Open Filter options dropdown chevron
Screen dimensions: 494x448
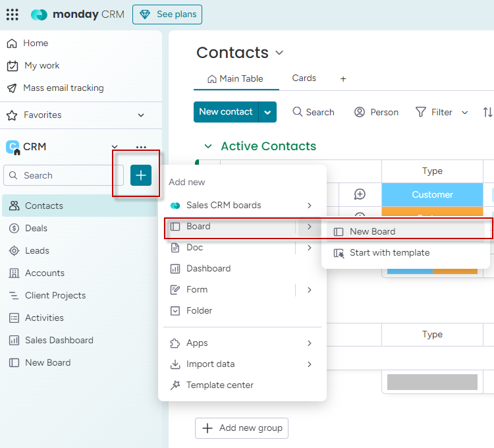(465, 113)
